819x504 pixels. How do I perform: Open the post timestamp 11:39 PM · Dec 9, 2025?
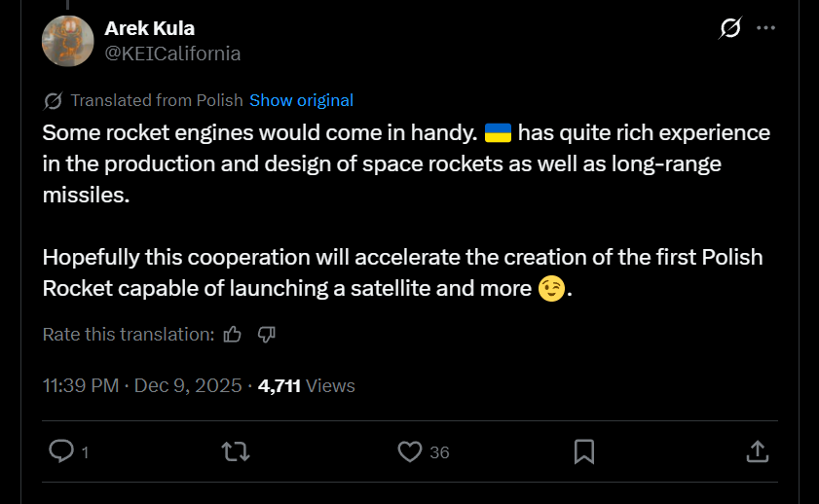coord(142,385)
